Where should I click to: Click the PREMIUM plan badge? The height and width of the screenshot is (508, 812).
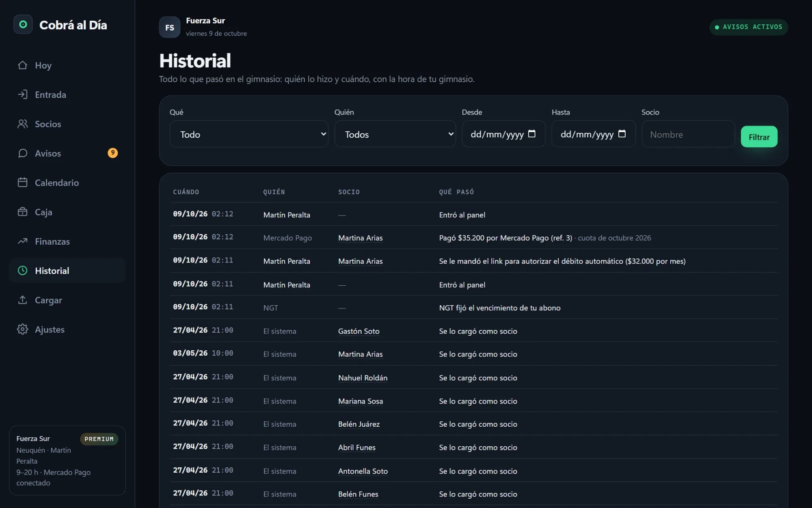tap(99, 439)
